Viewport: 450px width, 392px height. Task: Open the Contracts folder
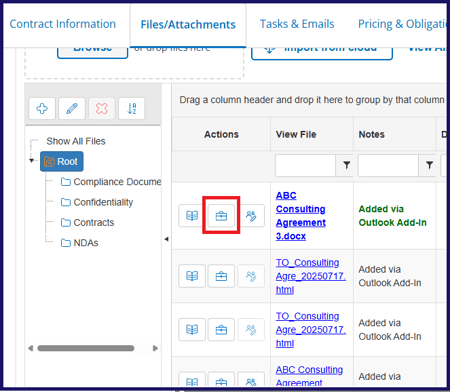87,223
